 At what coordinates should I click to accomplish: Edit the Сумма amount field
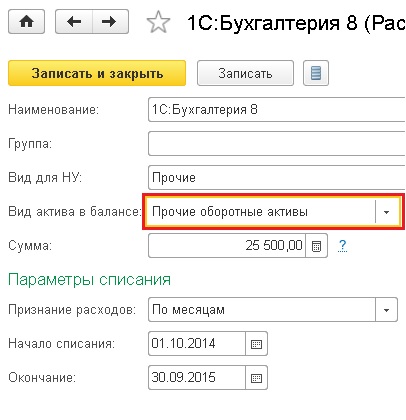click(227, 246)
